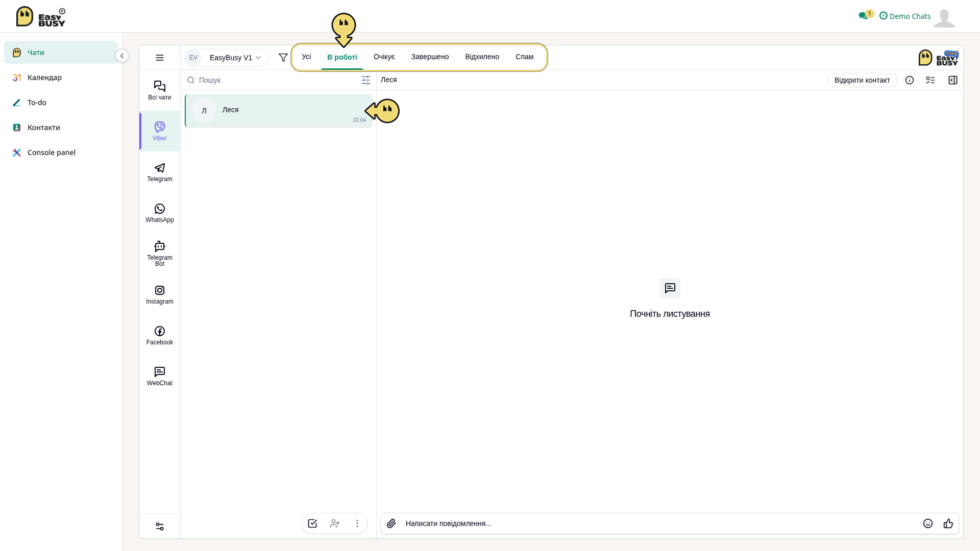The image size is (980, 551).
Task: Select the Telegram Bot channel
Action: pyautogui.click(x=160, y=254)
